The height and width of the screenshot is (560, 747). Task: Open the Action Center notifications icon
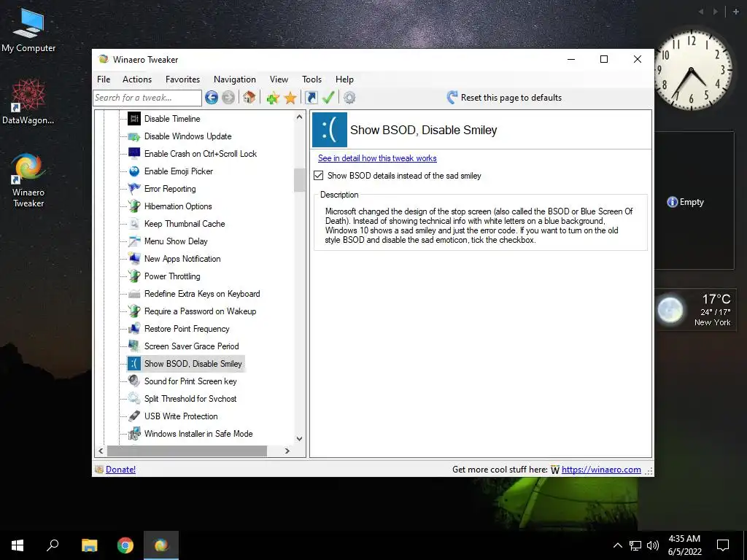click(723, 545)
